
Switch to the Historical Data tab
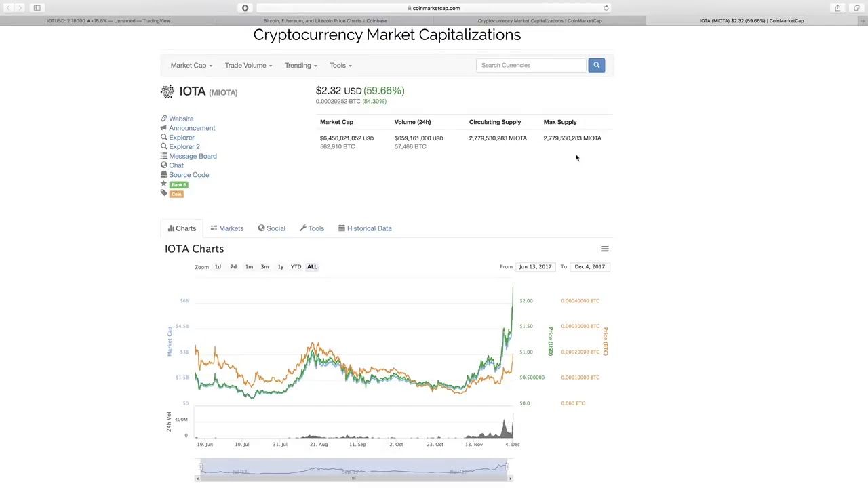(x=365, y=228)
